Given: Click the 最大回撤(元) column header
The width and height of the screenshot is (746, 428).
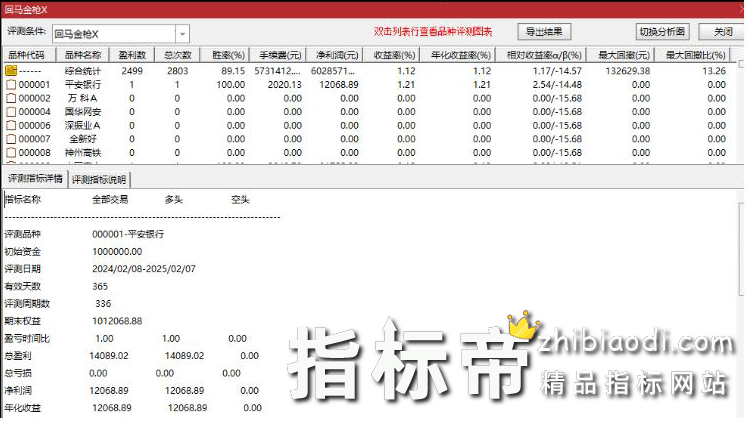Looking at the screenshot, I should point(620,56).
